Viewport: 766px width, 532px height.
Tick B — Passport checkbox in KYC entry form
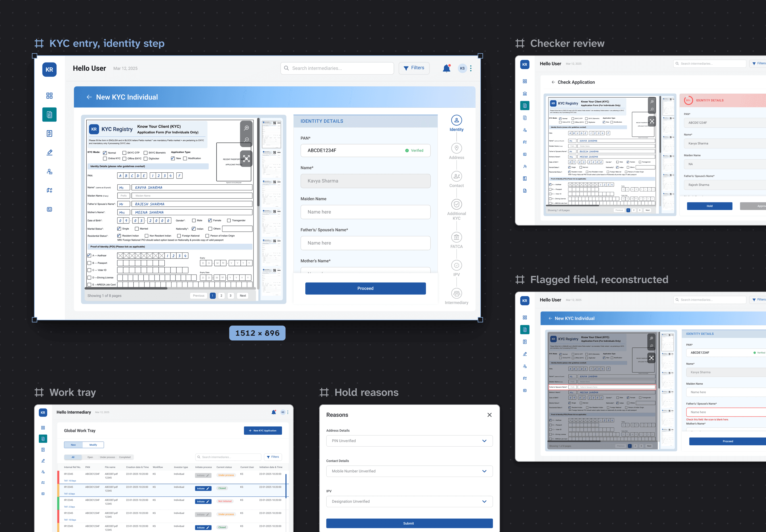click(89, 263)
